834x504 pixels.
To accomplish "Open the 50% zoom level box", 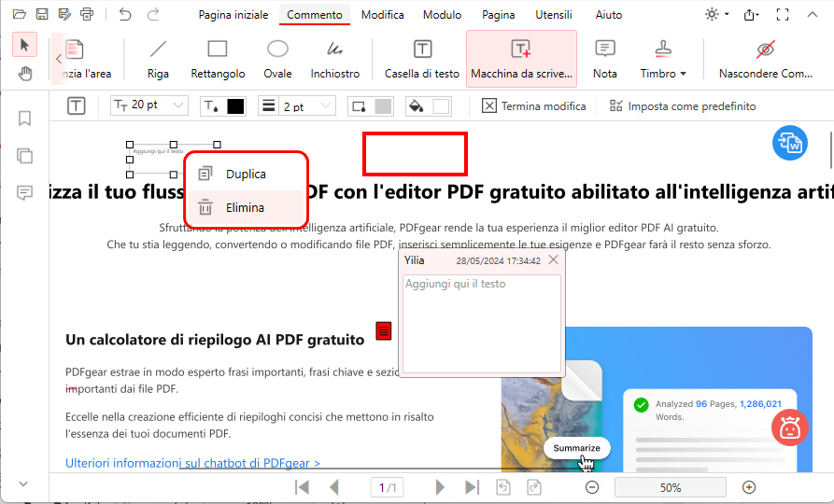I will point(671,487).
